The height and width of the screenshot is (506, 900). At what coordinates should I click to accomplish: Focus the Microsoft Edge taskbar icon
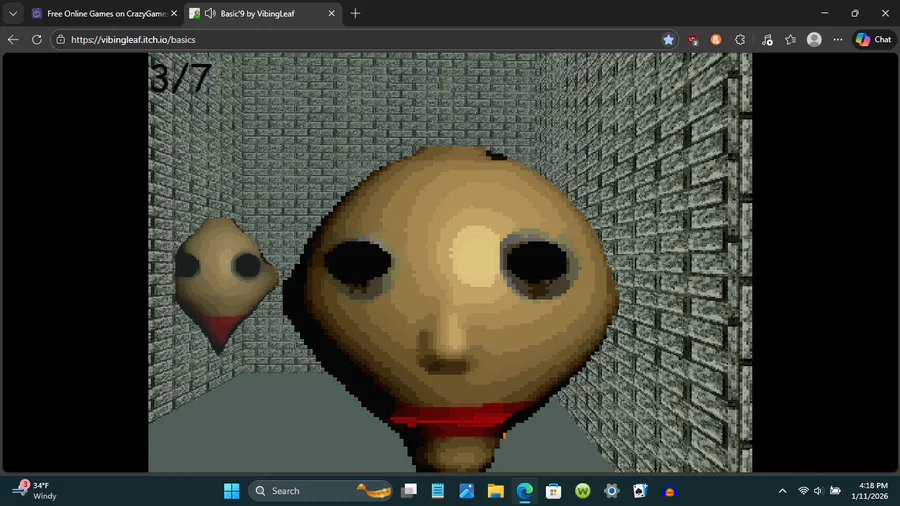525,491
